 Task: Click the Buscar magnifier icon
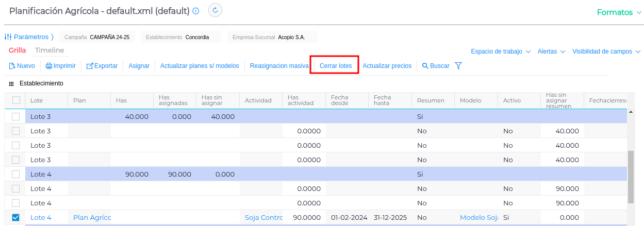click(x=425, y=66)
